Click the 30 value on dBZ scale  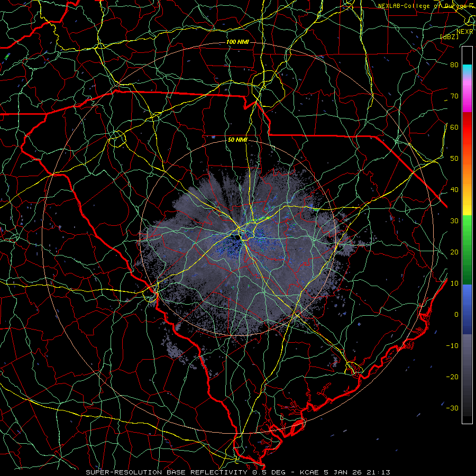(x=454, y=221)
